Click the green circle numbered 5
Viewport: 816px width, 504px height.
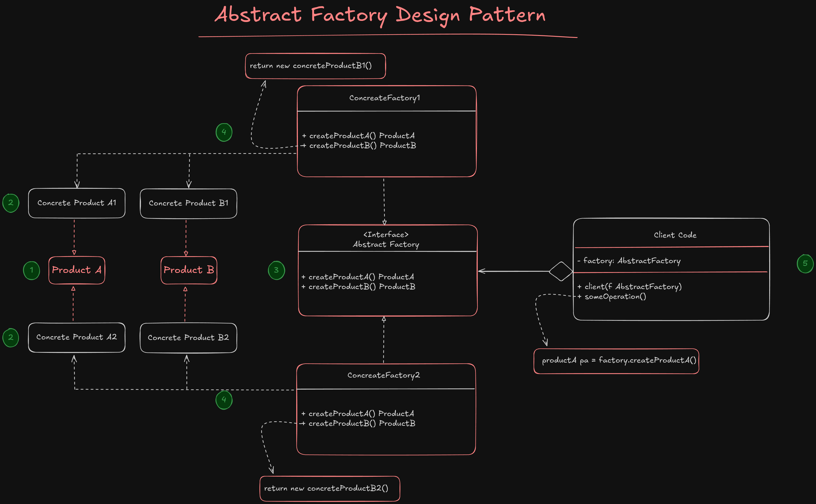[805, 264]
